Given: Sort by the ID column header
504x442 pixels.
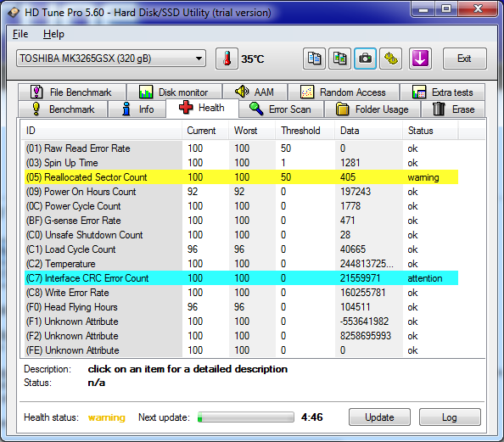Looking at the screenshot, I should tap(102, 131).
